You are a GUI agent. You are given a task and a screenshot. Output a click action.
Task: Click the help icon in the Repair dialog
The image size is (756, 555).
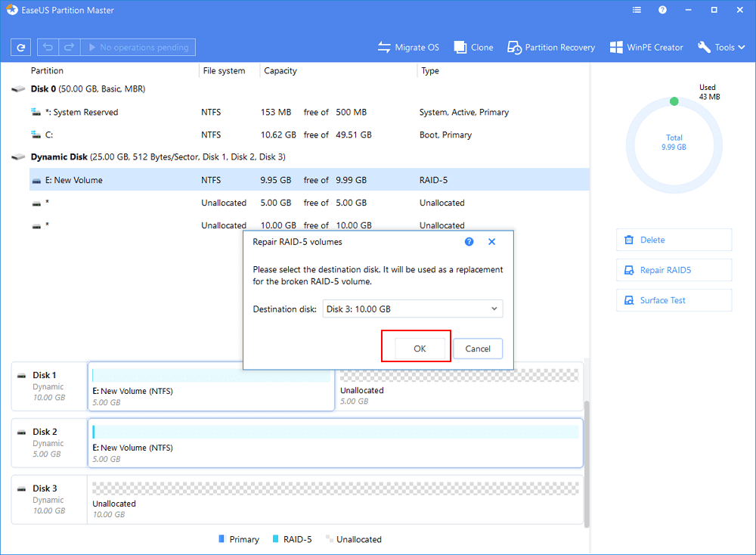[469, 242]
